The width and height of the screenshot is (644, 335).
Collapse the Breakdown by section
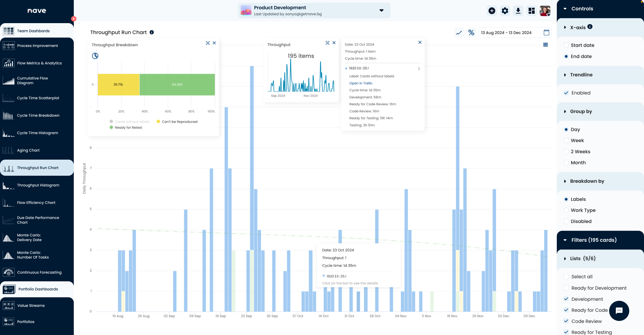pos(565,181)
